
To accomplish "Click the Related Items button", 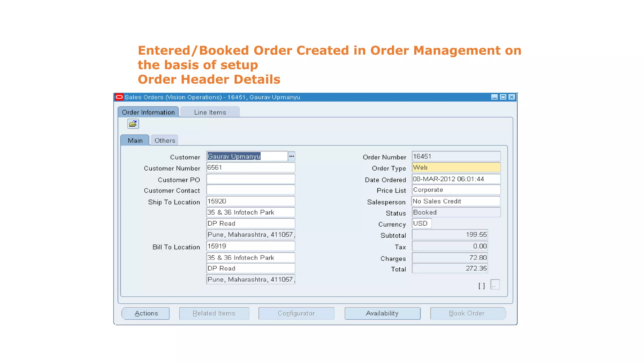I will (x=214, y=313).
